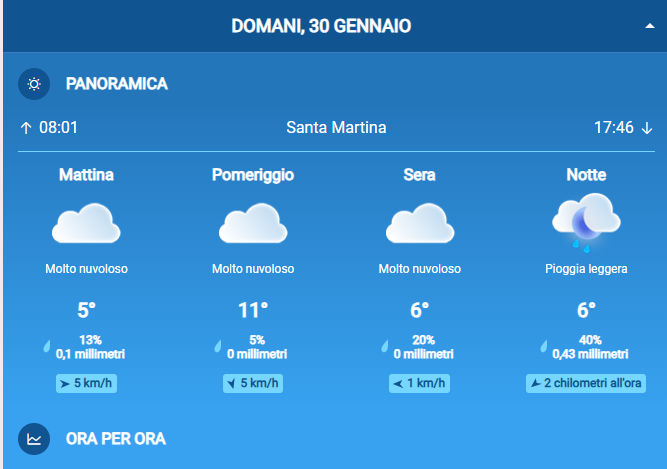
Task: Open the Ora per ora section
Action: (x=115, y=438)
